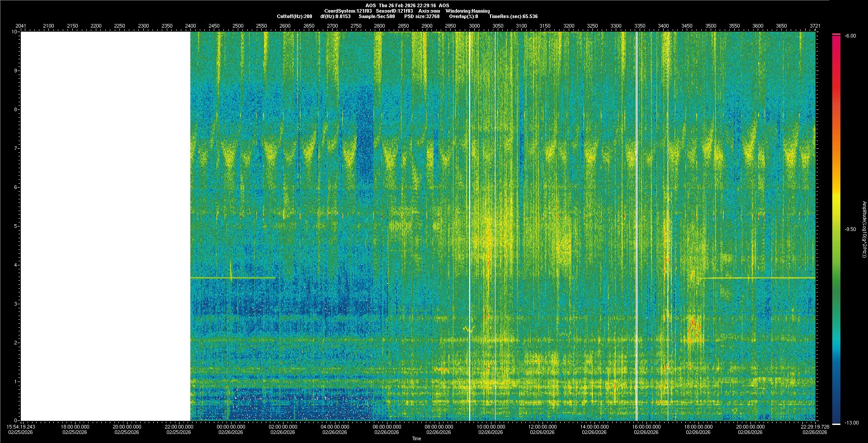Select the 'df(Hz):0.0153' parameter text
Viewport: 868px width, 443px height.
click(335, 16)
